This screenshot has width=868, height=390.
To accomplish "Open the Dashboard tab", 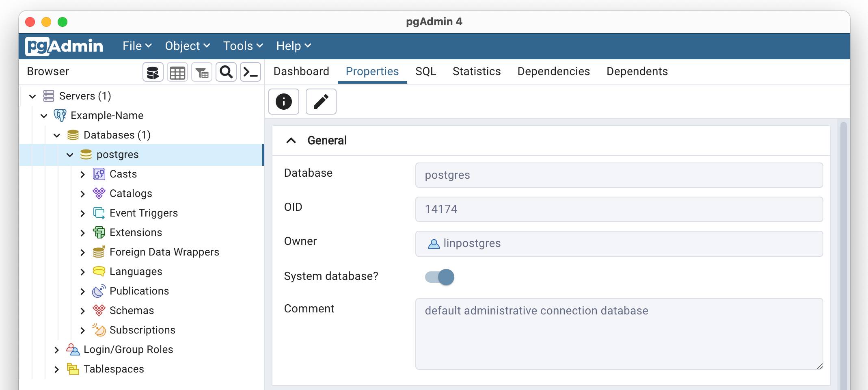I will click(301, 71).
